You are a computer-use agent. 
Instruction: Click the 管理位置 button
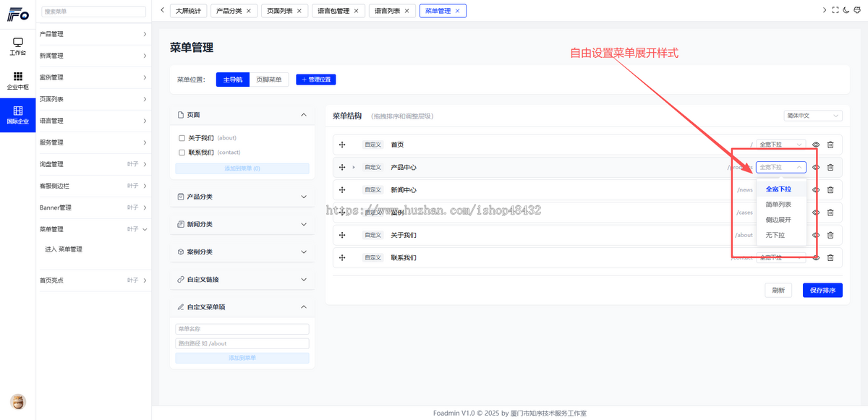(316, 80)
